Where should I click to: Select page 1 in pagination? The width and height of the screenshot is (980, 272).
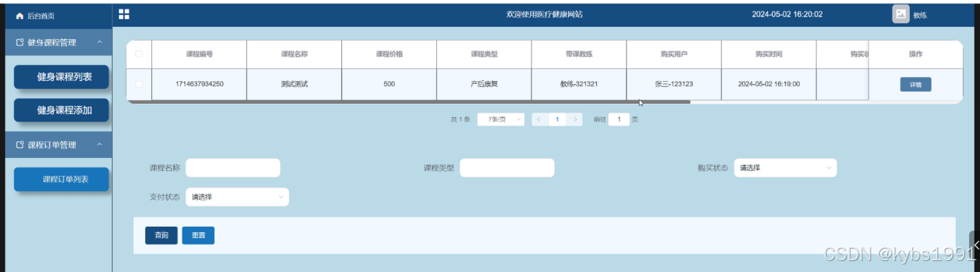pyautogui.click(x=557, y=119)
